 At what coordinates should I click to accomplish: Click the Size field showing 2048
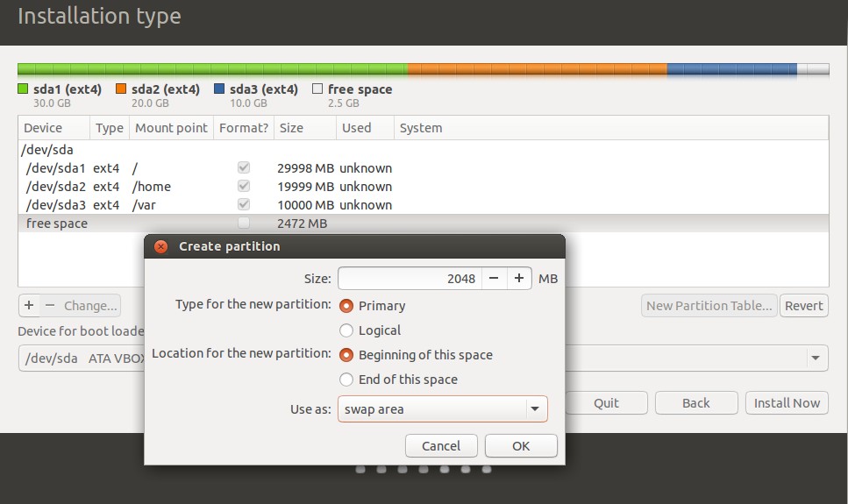(410, 279)
